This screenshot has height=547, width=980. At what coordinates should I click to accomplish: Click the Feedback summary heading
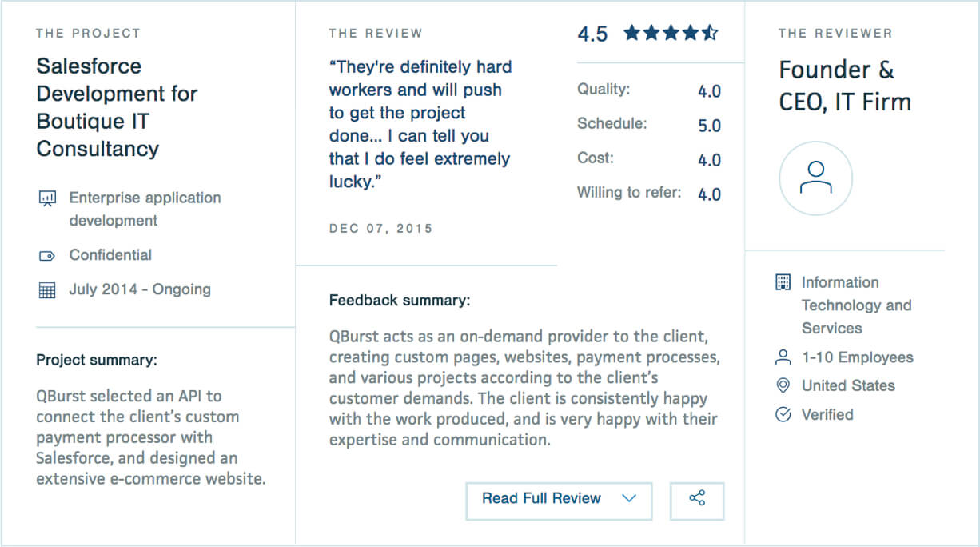[400, 301]
